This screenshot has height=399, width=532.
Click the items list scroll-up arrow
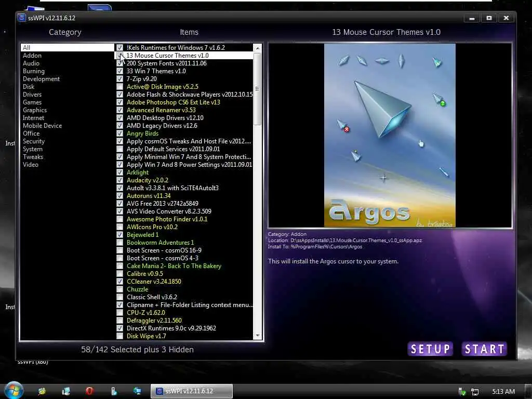tap(257, 48)
